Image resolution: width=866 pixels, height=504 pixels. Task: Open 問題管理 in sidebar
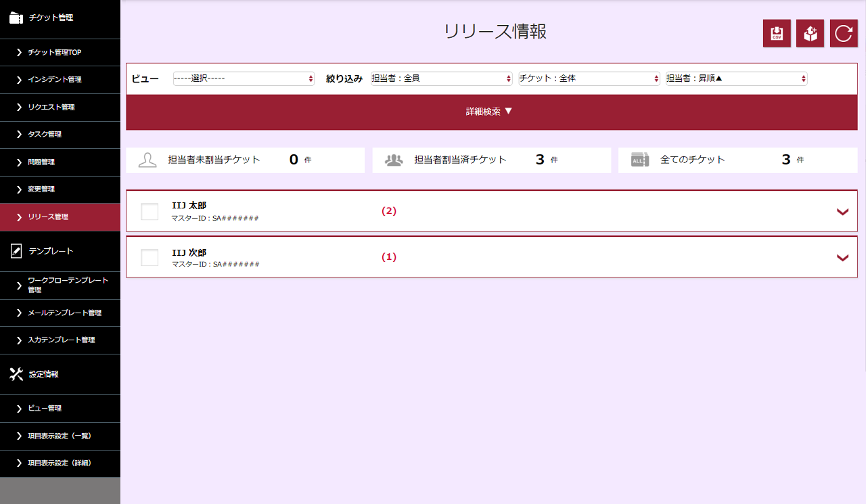[x=60, y=162]
